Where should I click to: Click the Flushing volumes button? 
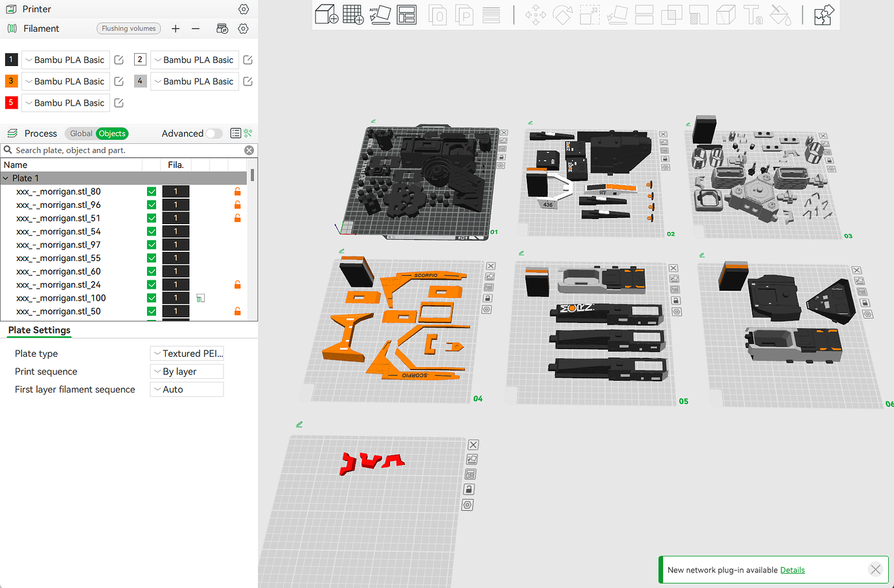coord(129,28)
